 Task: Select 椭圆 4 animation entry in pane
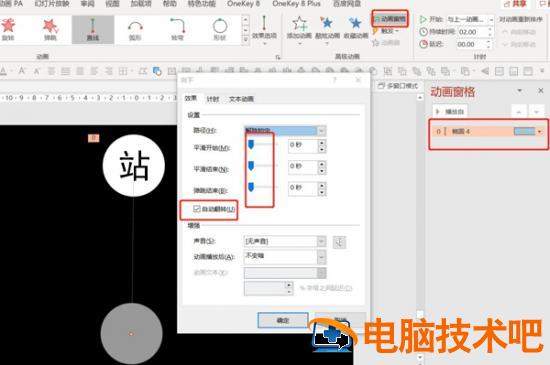pos(488,131)
